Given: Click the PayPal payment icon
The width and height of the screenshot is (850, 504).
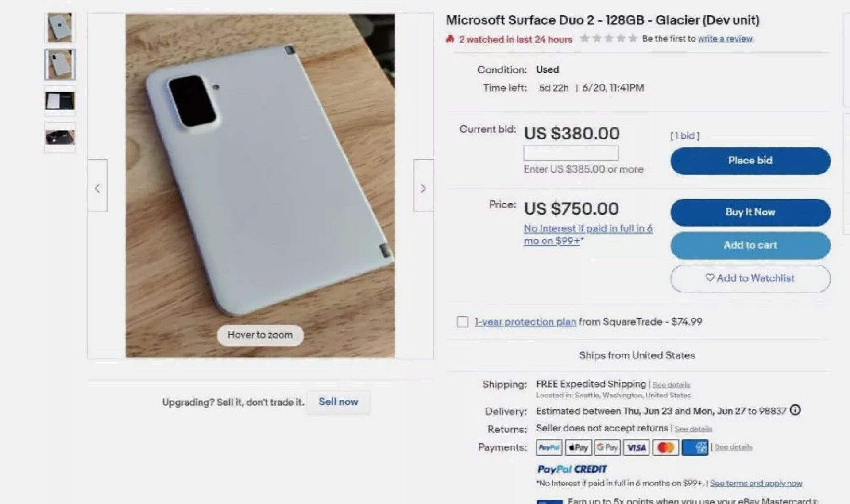Looking at the screenshot, I should (549, 447).
